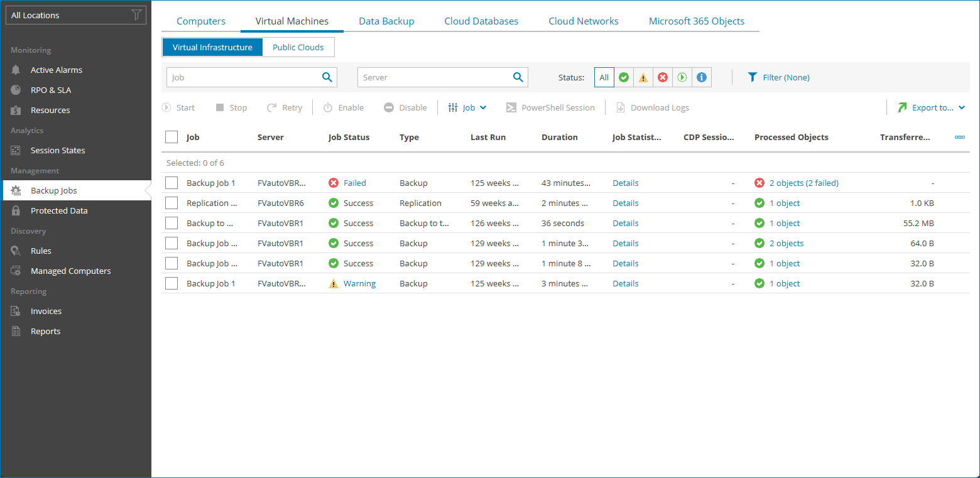This screenshot has height=478, width=980.
Task: Click Download Logs
Action: click(x=653, y=107)
